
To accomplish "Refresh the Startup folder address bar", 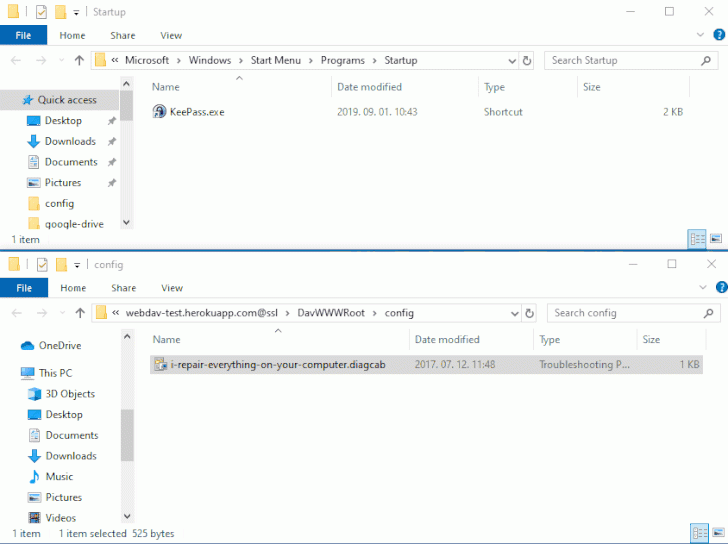I will pos(526,61).
